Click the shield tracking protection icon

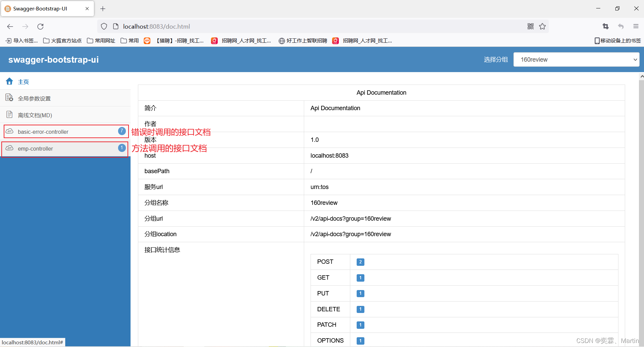[104, 26]
